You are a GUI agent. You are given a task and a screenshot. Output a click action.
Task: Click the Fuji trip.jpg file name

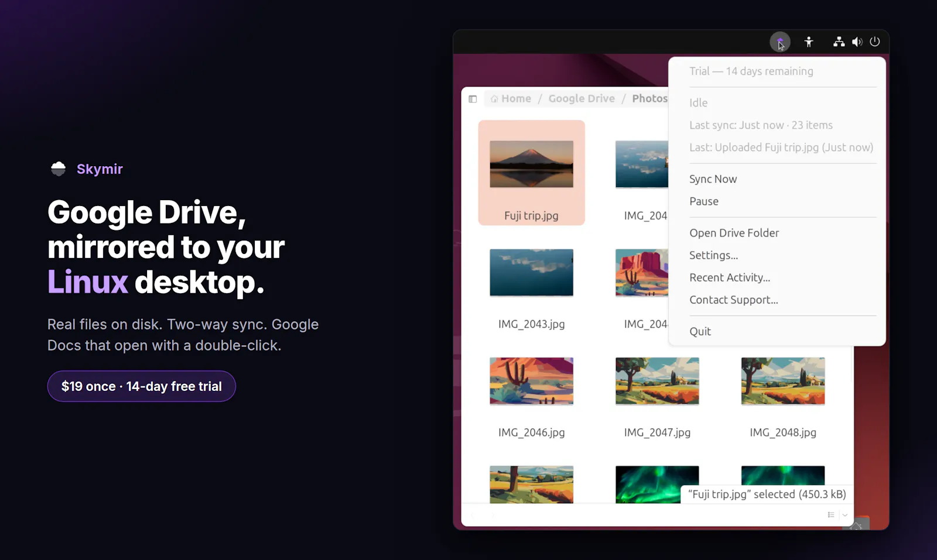(x=532, y=216)
